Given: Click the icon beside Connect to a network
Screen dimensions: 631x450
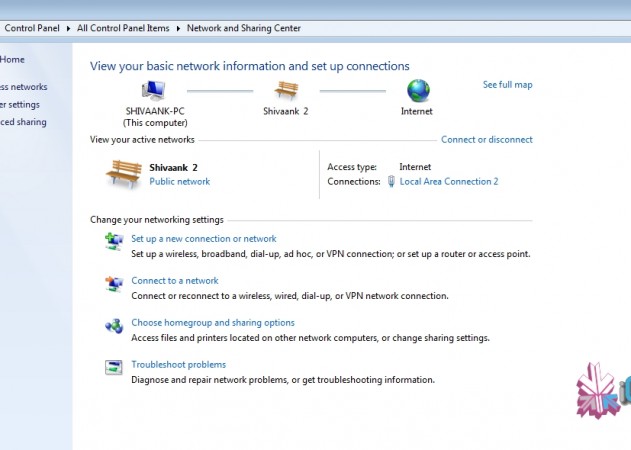Looking at the screenshot, I should point(113,283).
